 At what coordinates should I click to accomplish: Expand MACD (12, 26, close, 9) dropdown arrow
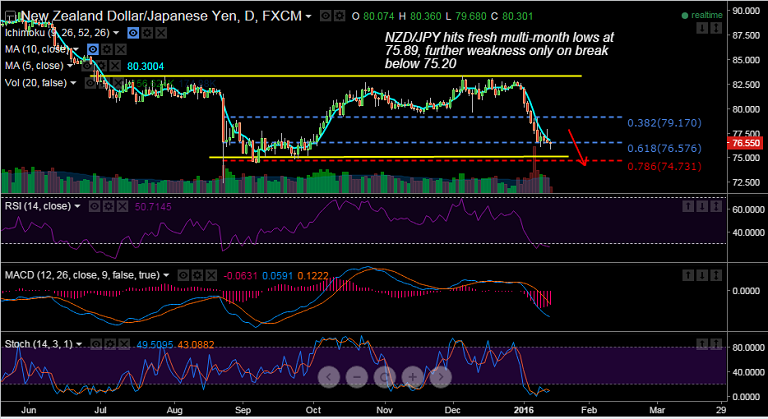point(167,275)
